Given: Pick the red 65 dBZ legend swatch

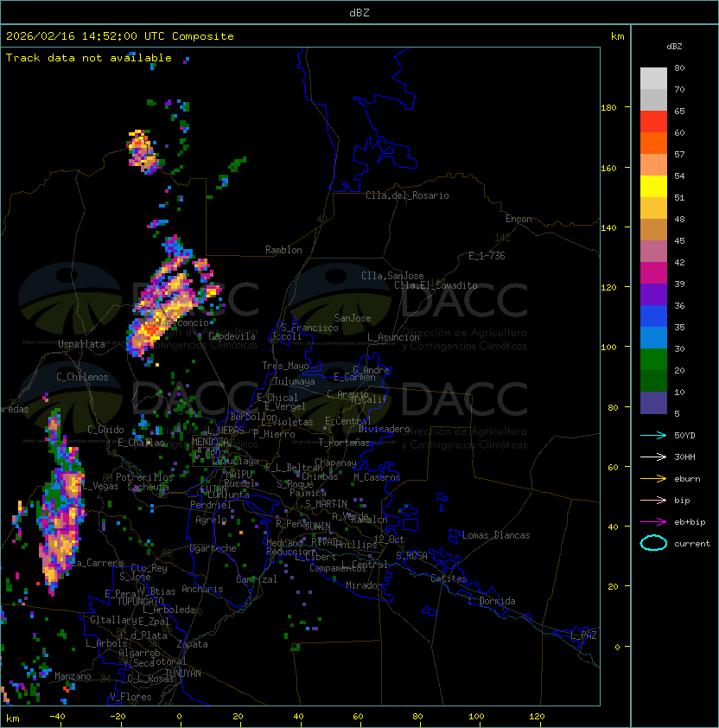Looking at the screenshot, I should [653, 122].
